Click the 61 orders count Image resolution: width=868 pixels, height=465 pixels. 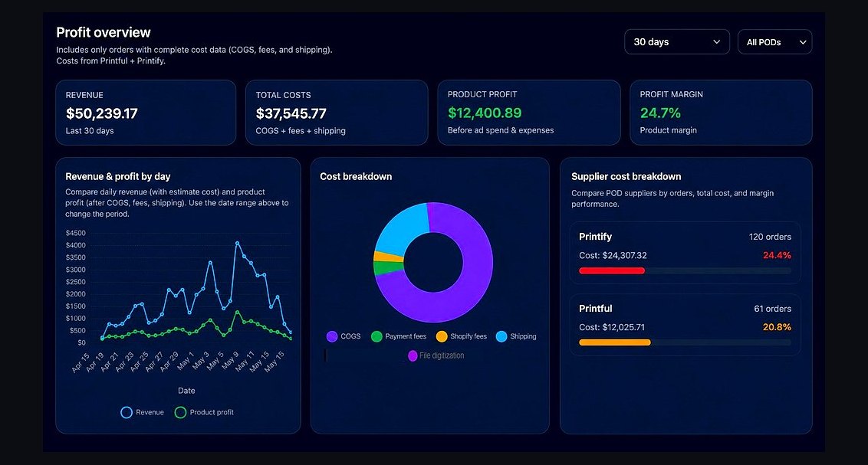772,309
